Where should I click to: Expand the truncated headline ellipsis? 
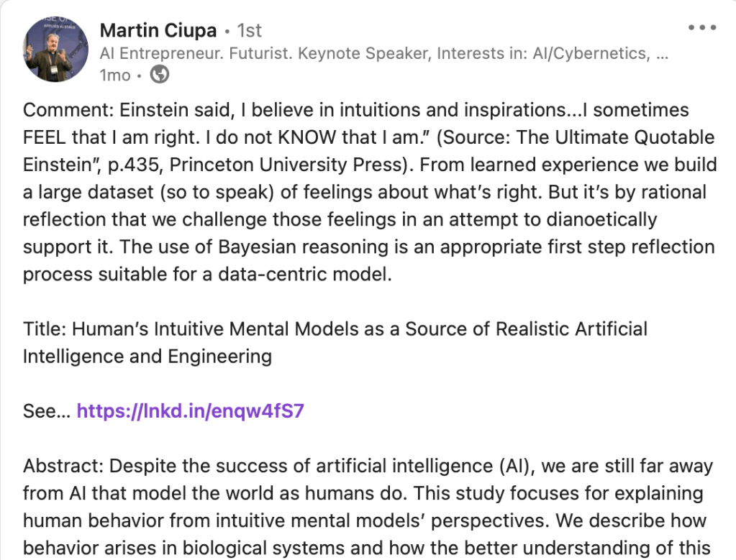click(663, 54)
